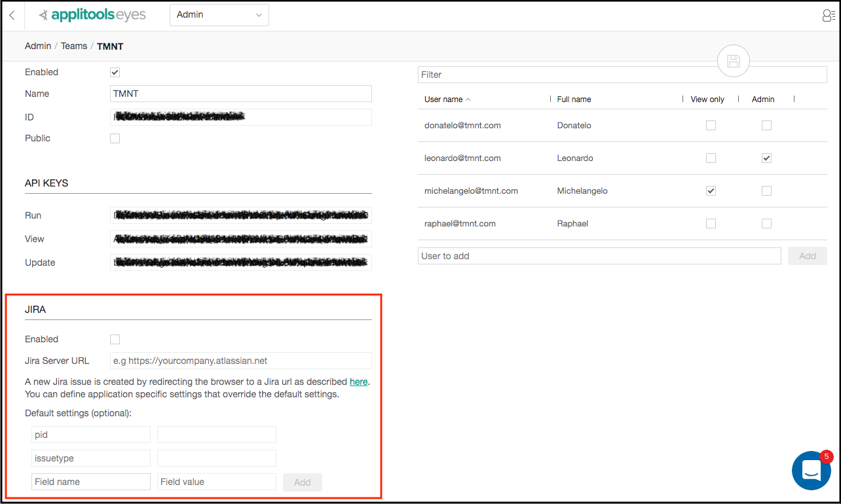This screenshot has height=504, width=841.
Task: Click the value field next to issuetype
Action: tap(217, 458)
